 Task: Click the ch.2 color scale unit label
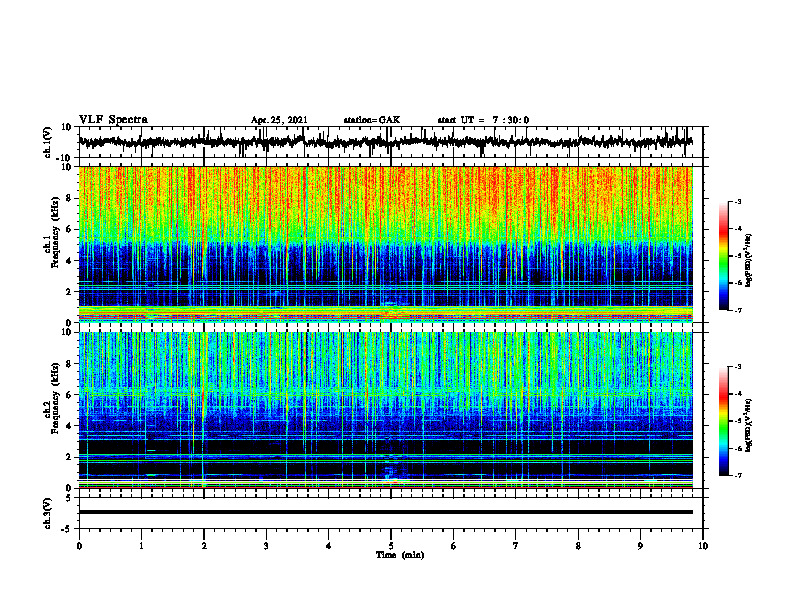click(x=749, y=425)
